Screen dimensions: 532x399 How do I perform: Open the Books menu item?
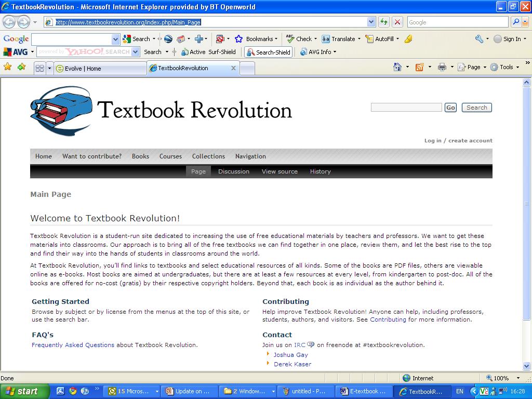(x=140, y=156)
